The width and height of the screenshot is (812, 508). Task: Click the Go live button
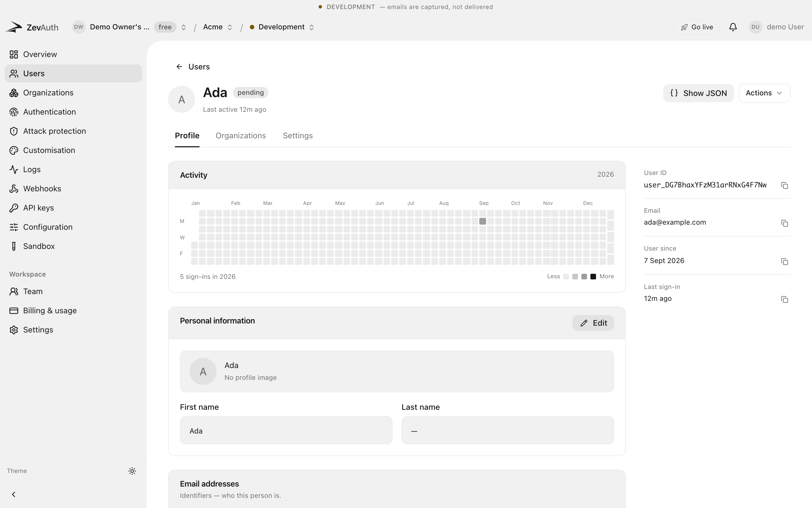coord(697,27)
